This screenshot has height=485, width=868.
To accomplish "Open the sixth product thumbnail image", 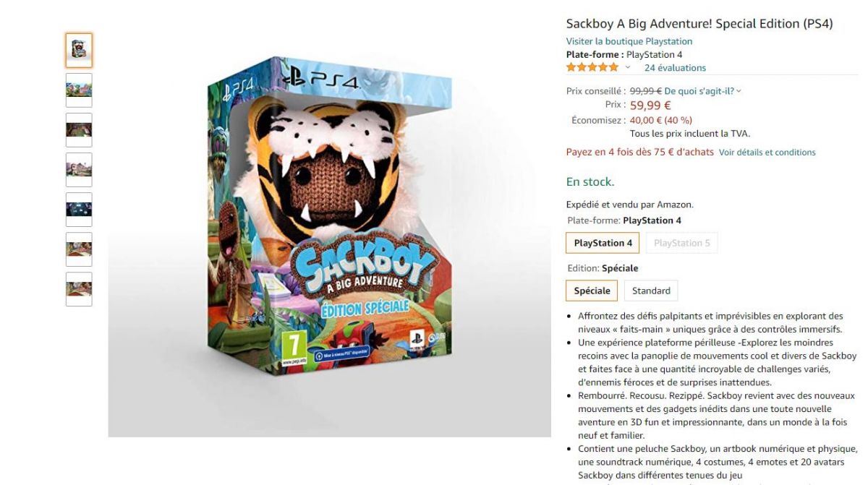I will pos(79,249).
